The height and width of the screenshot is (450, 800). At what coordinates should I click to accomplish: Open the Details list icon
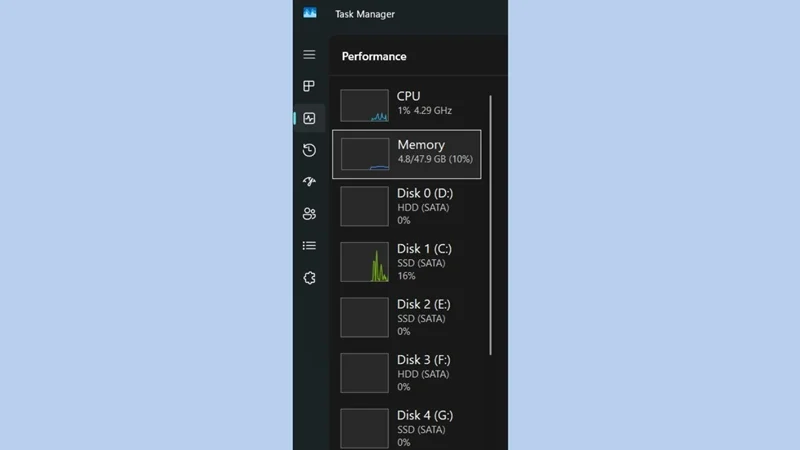click(x=309, y=246)
